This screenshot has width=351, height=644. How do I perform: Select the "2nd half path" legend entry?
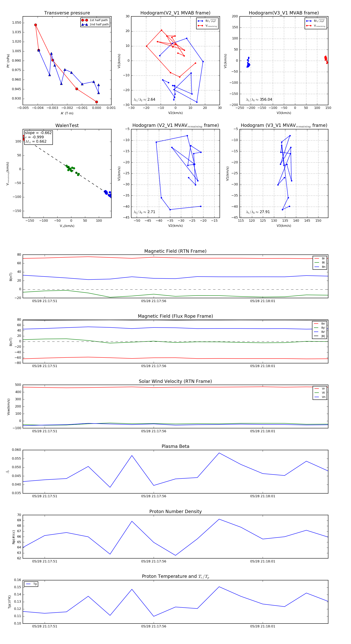[x=95, y=25]
